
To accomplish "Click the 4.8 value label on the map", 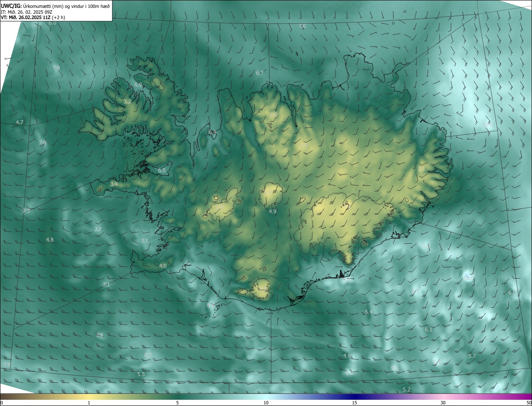I will coord(50,240).
